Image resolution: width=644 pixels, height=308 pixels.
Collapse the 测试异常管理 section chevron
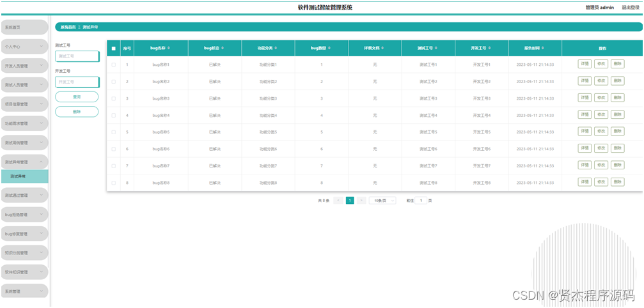click(x=41, y=162)
